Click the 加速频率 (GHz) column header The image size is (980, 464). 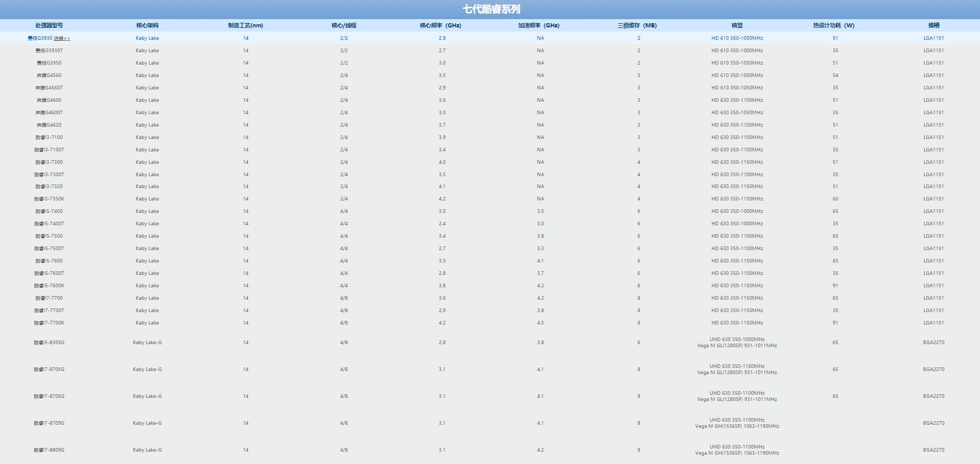539,25
